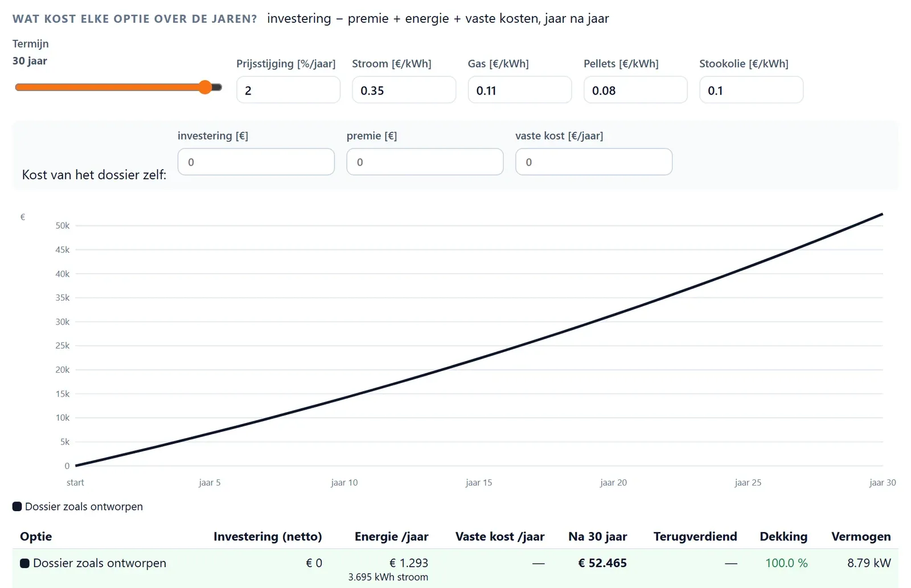Click the '€ 1.293' energy cost value
The image size is (911, 588).
(409, 563)
